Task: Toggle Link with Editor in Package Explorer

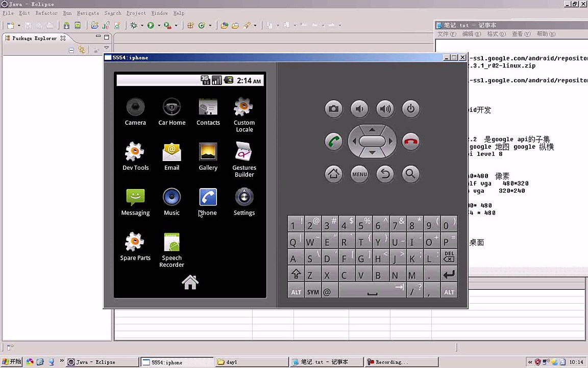Action: point(82,50)
